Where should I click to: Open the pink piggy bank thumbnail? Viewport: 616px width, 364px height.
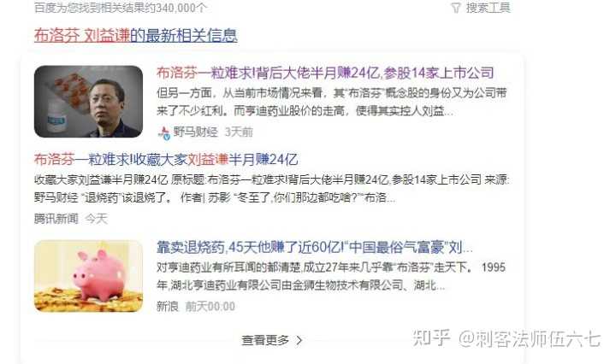pyautogui.click(x=88, y=276)
